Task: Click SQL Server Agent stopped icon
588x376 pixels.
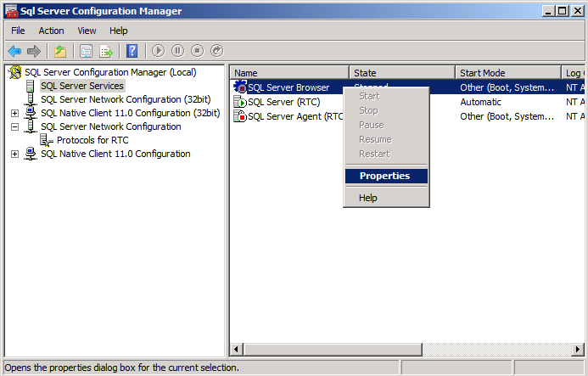Action: [x=240, y=116]
